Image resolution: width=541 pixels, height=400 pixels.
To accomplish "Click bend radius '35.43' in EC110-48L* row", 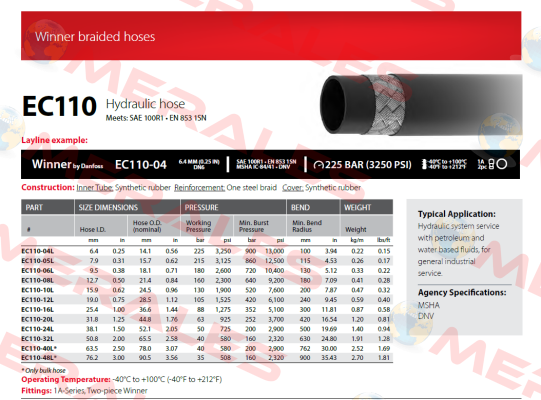I will [x=329, y=358].
